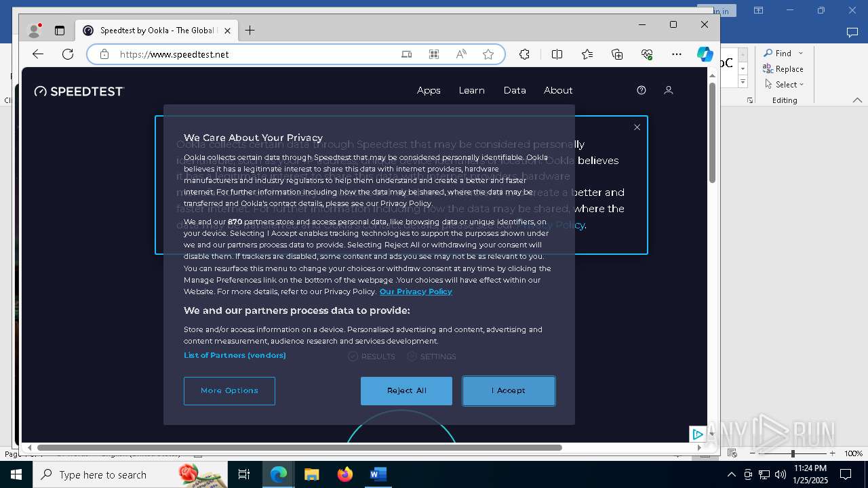
Task: Click the horizontal scrollbar at bottom
Action: coord(299,447)
